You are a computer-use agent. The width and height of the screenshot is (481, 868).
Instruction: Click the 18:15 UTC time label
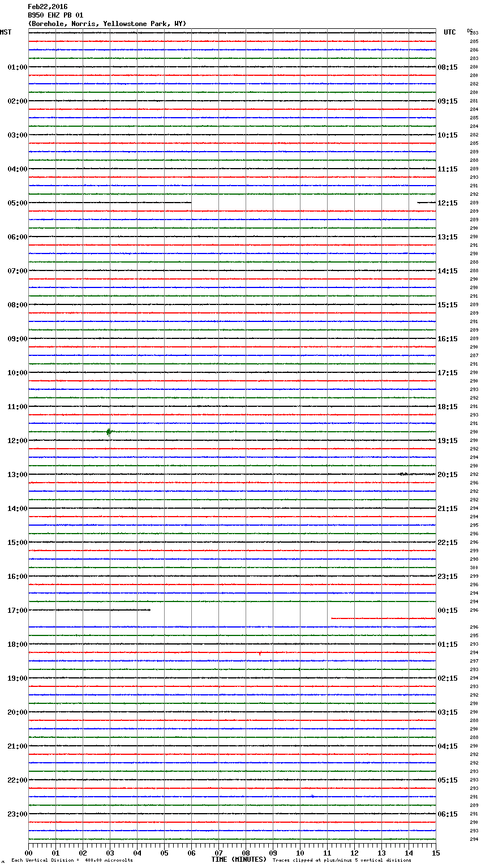click(x=448, y=407)
